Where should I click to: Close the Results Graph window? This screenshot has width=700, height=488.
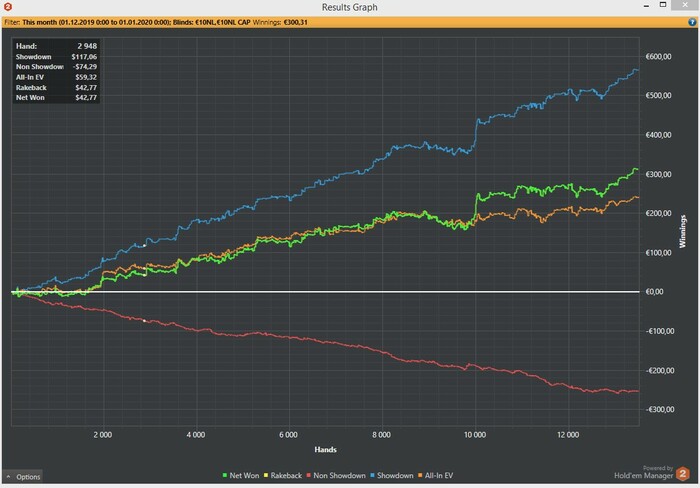point(685,5)
